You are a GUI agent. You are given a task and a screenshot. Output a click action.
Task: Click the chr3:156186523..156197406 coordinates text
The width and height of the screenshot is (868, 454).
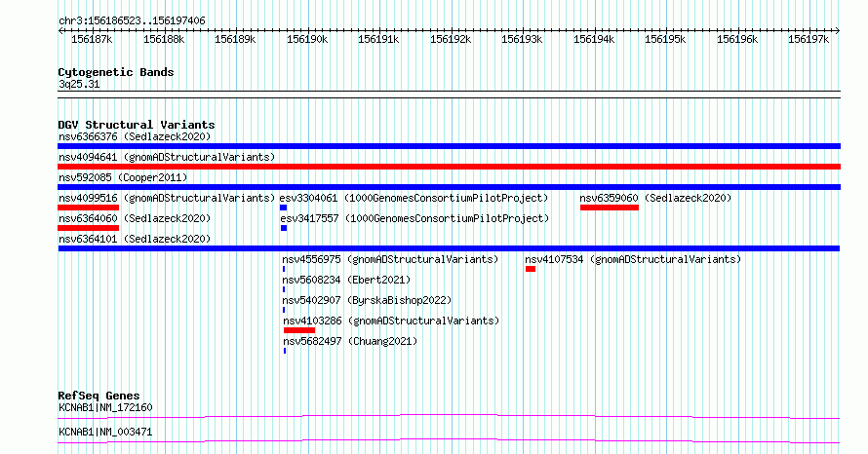click(132, 21)
